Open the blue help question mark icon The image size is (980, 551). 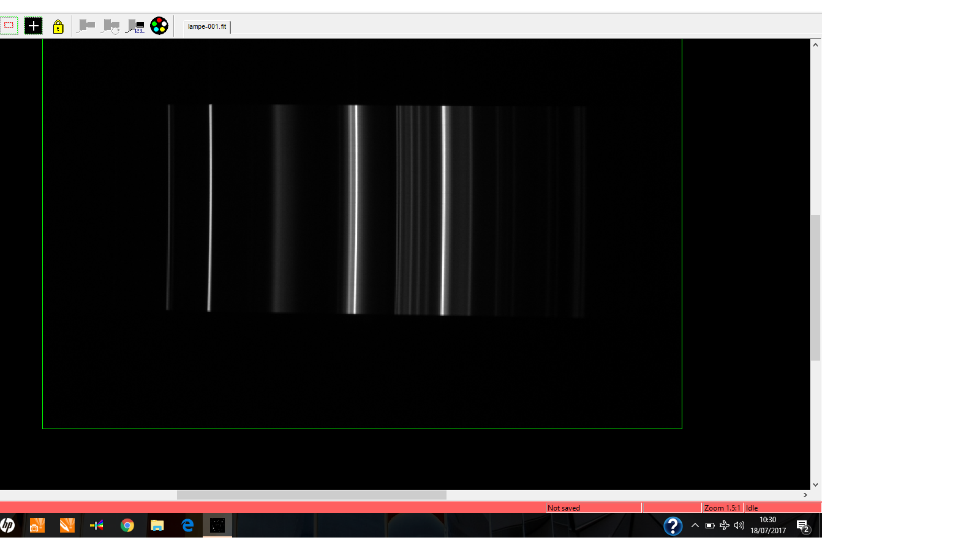(x=673, y=525)
